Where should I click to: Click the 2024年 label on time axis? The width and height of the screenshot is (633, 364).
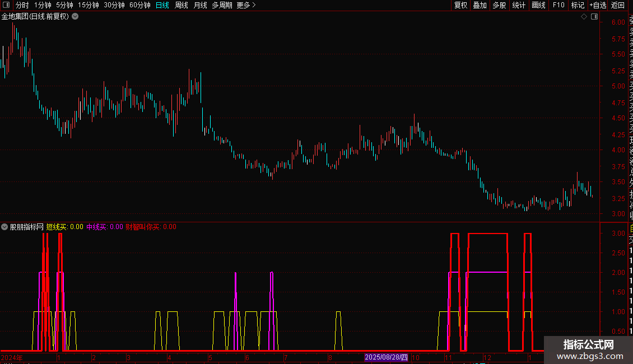pos(12,357)
